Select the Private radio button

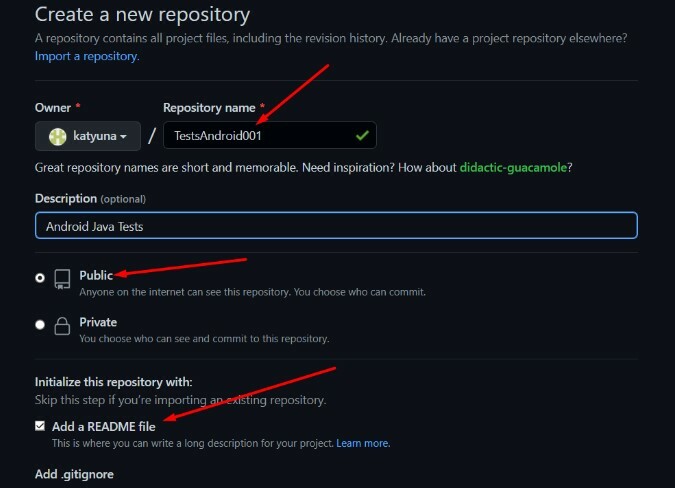pyautogui.click(x=40, y=324)
